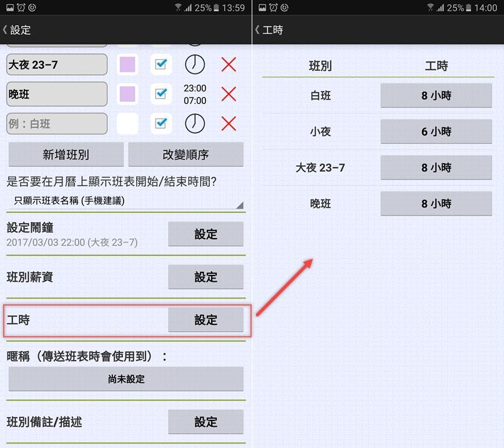Tap 設定 button for 班別備註/描述

(x=205, y=422)
